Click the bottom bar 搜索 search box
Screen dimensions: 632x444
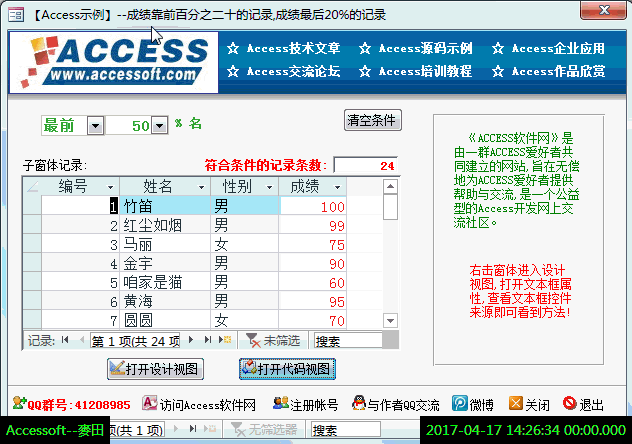point(345,429)
